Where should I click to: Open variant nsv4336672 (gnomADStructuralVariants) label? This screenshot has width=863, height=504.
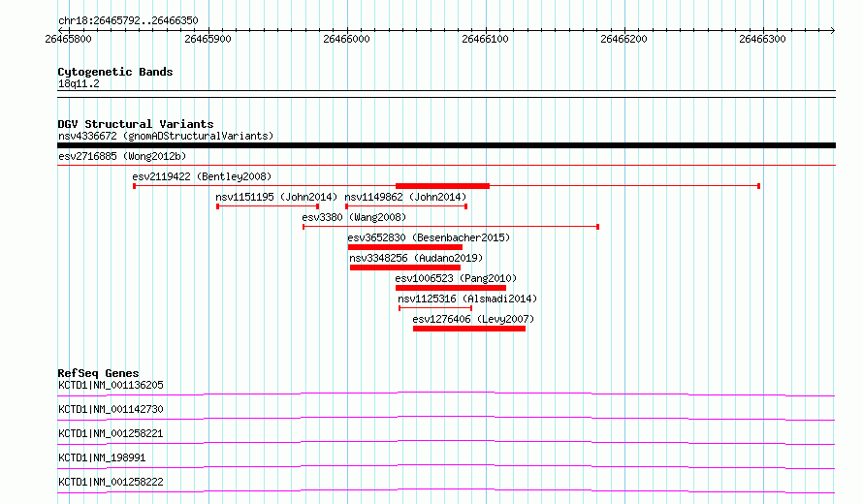(x=166, y=136)
